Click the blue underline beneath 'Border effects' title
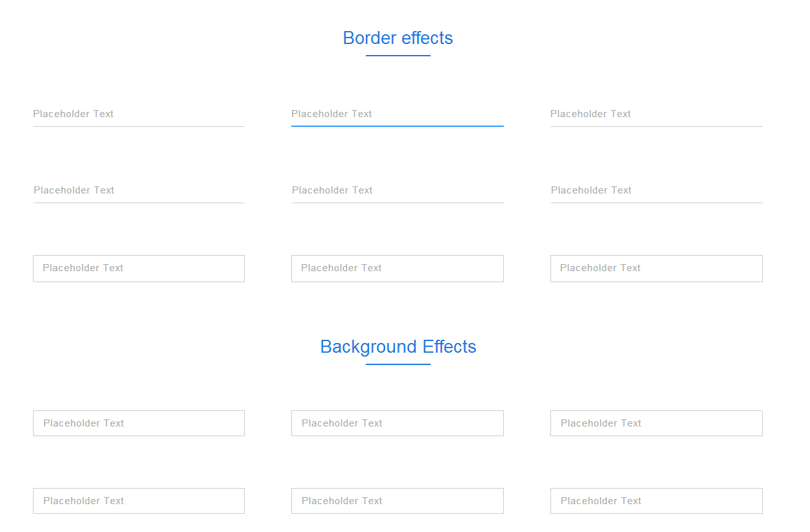 click(398, 56)
